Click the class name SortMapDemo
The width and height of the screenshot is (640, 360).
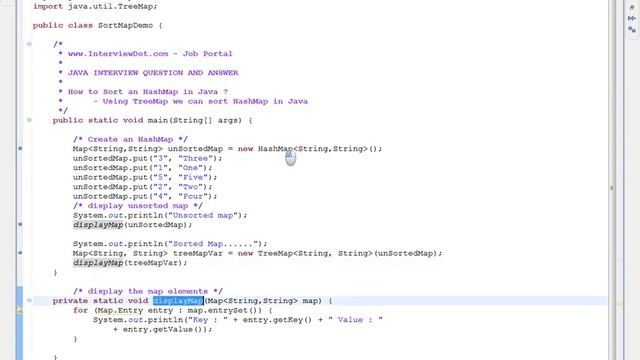(125, 25)
